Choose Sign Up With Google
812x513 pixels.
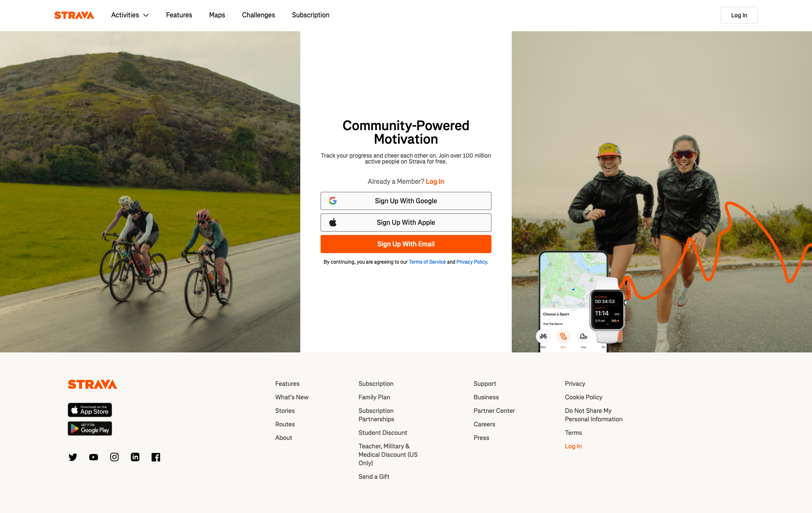(406, 201)
